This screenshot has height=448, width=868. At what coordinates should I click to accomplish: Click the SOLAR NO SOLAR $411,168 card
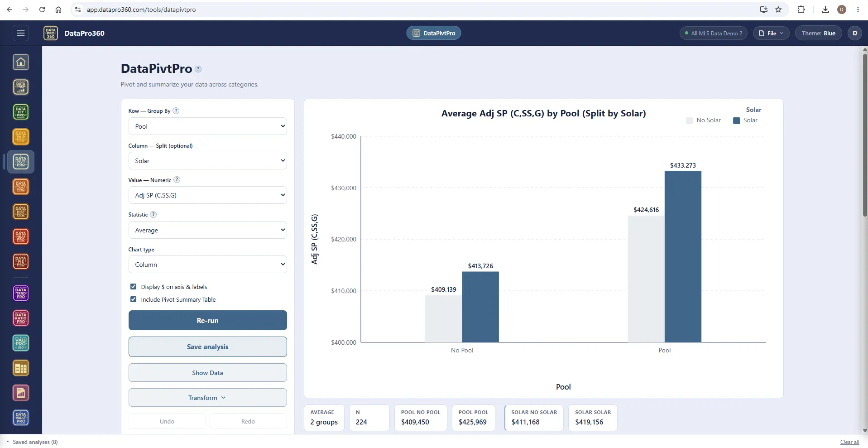(534, 418)
